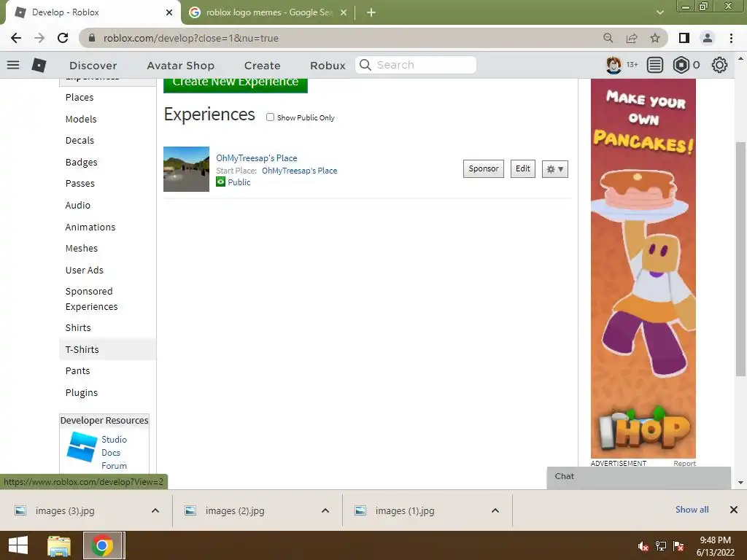
Task: Open the notifications feed icon
Action: (x=655, y=65)
